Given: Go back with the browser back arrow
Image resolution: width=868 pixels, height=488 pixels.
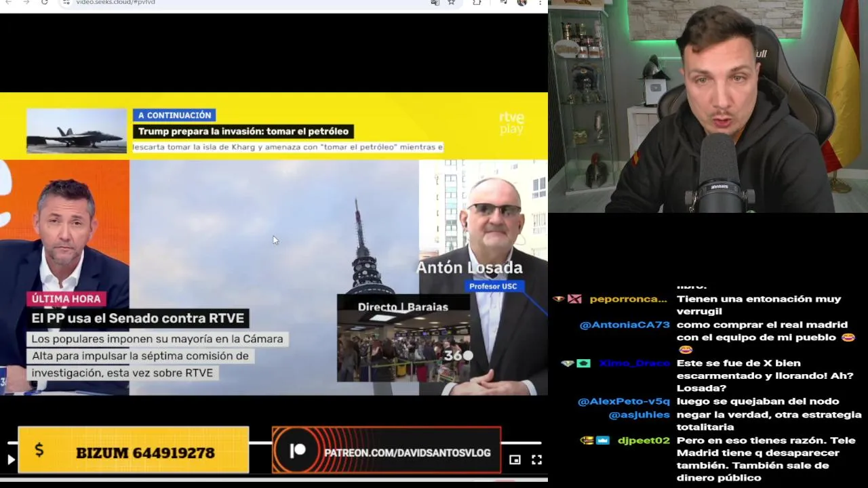Looking at the screenshot, I should 9,3.
